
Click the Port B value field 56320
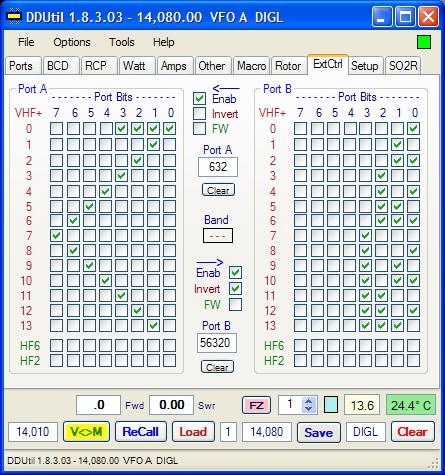click(x=217, y=343)
